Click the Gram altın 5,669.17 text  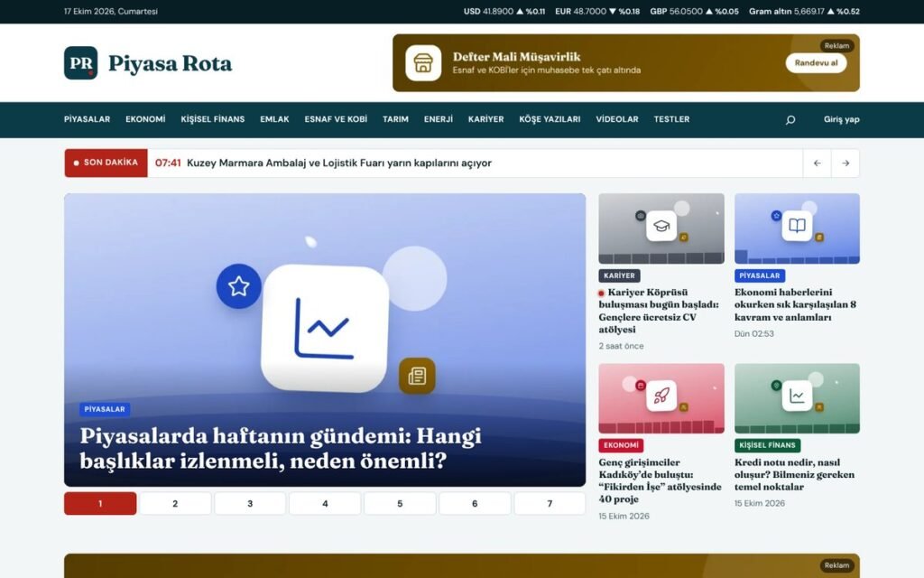tap(787, 11)
